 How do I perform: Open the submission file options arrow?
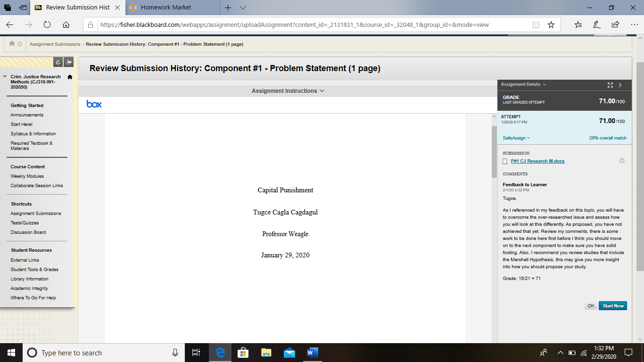coord(622,161)
